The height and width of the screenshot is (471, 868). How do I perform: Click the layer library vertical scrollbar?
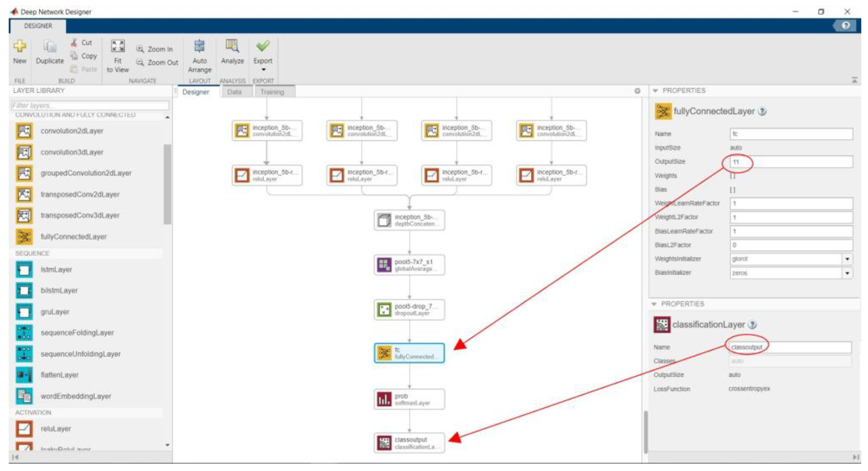click(x=167, y=184)
